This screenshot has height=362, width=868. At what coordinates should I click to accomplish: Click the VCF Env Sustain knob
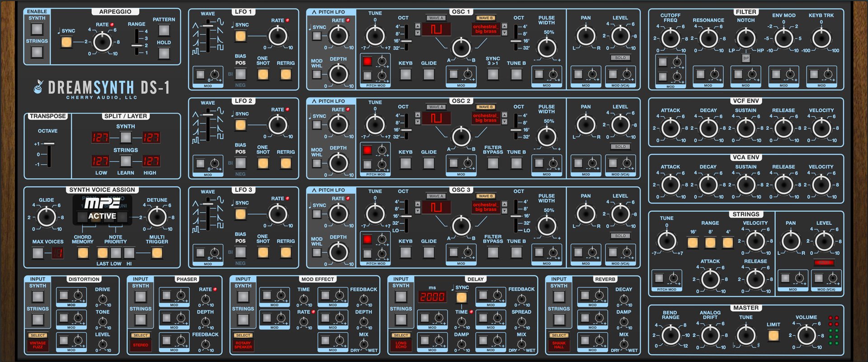click(746, 129)
